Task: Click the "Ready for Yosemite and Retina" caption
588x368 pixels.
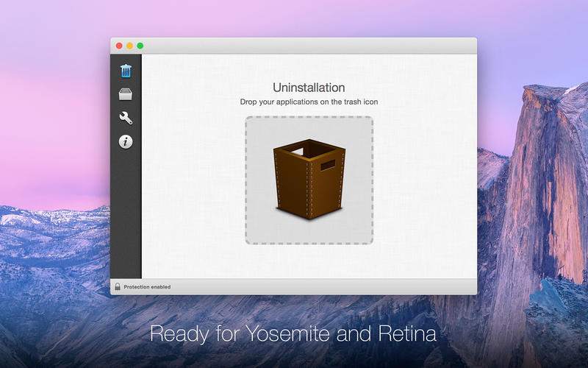Action: coord(293,333)
